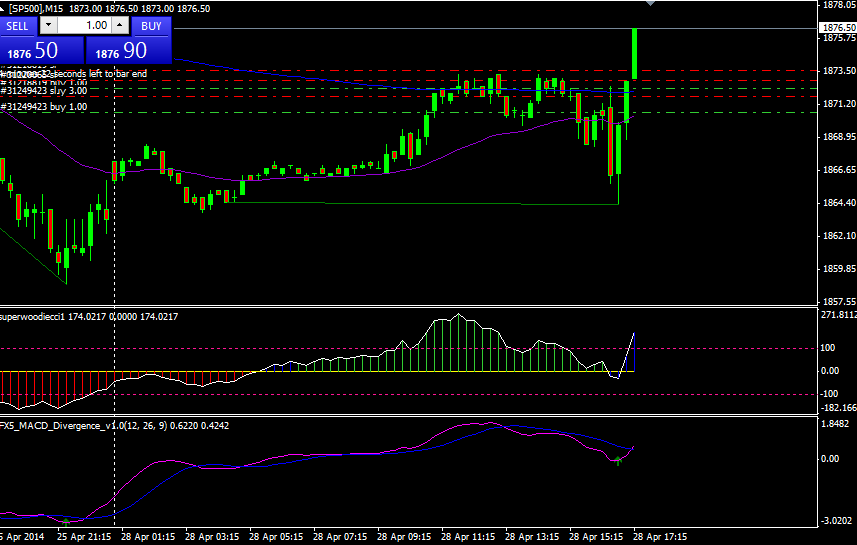Collapse the one-click trading panel arrow
Screen dimensions: 857x545
click(x=3, y=8)
